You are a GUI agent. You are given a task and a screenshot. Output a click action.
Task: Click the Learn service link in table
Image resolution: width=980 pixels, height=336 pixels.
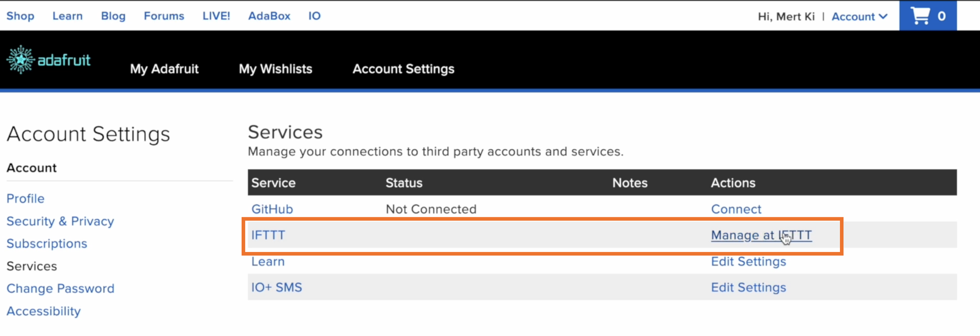[268, 261]
